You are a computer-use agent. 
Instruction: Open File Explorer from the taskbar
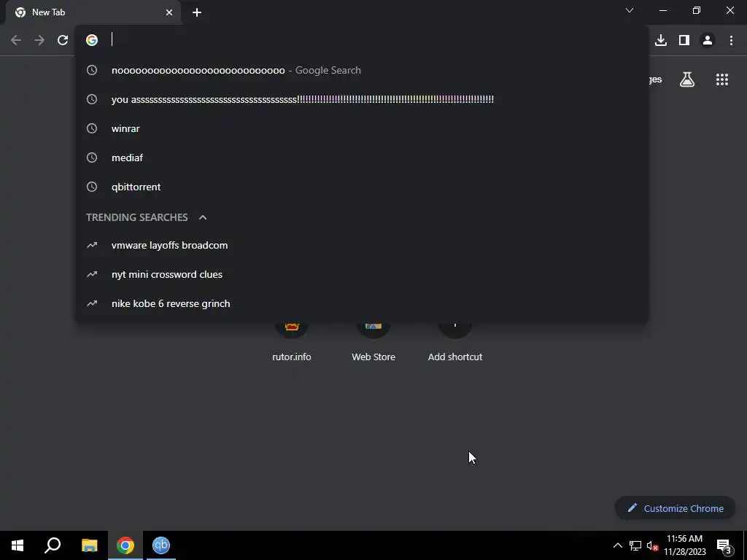(x=89, y=545)
